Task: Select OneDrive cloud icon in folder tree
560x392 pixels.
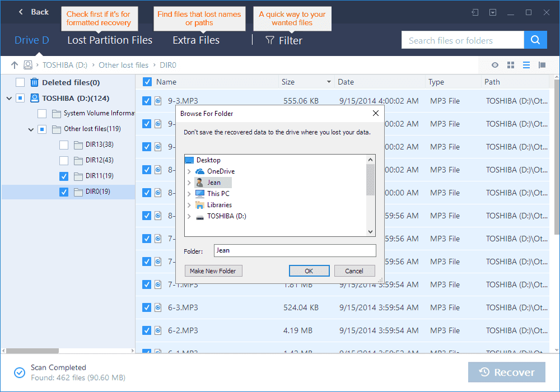Action: (x=200, y=171)
